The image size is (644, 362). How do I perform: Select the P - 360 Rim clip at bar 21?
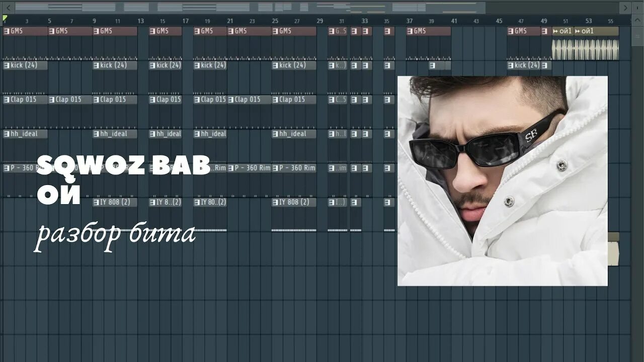[249, 168]
